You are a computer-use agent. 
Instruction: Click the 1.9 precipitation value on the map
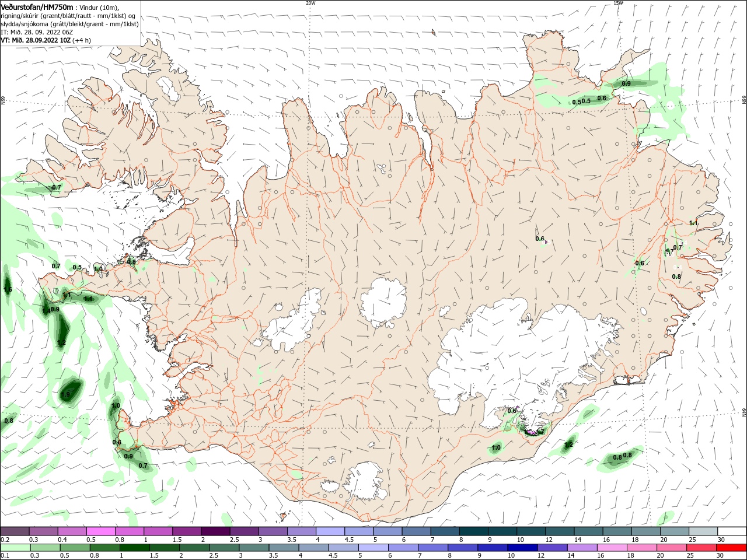[66, 395]
